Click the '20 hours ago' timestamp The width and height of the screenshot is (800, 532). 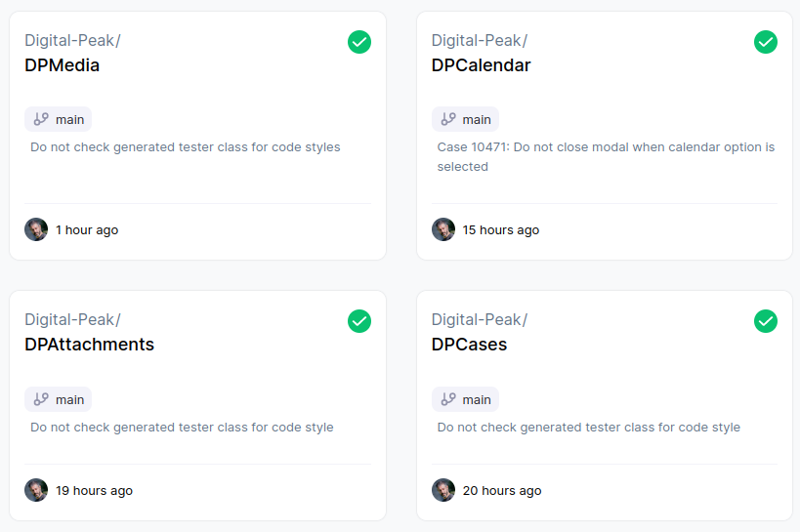(x=502, y=491)
